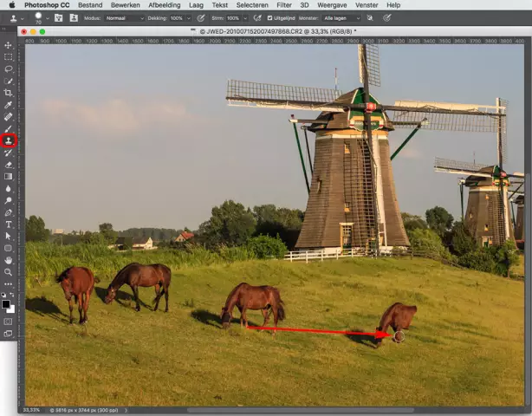Select the Move tool
The image size is (532, 416).
pos(9,45)
